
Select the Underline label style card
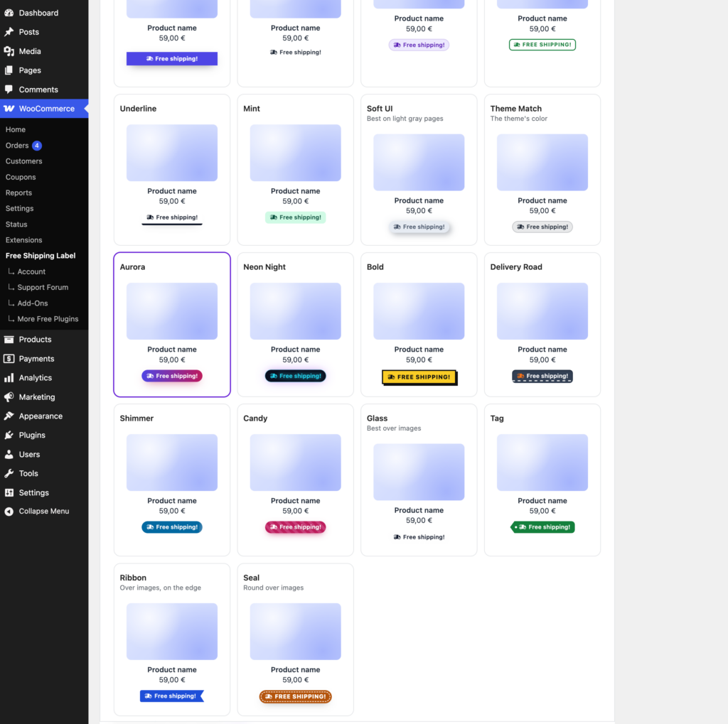[172, 170]
